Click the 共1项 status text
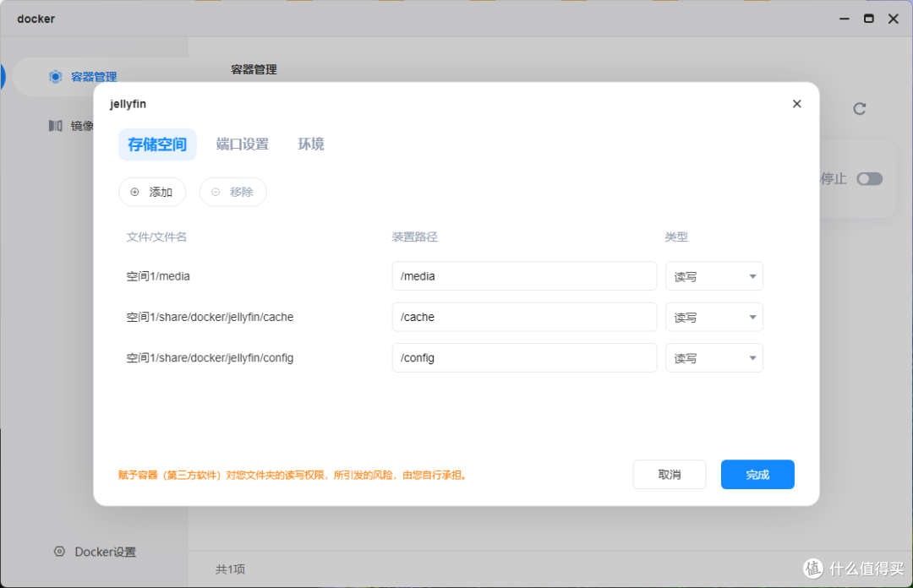This screenshot has width=913, height=588. (231, 569)
